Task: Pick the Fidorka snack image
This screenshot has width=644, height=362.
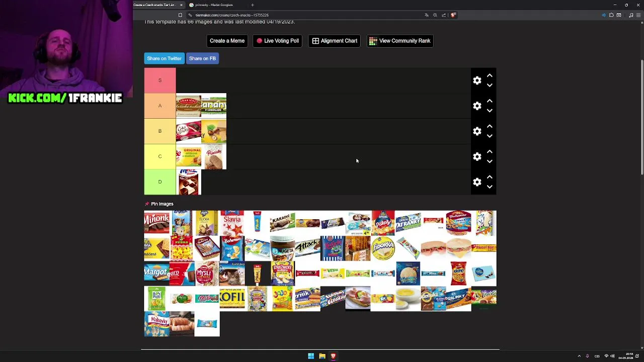Action: click(383, 248)
